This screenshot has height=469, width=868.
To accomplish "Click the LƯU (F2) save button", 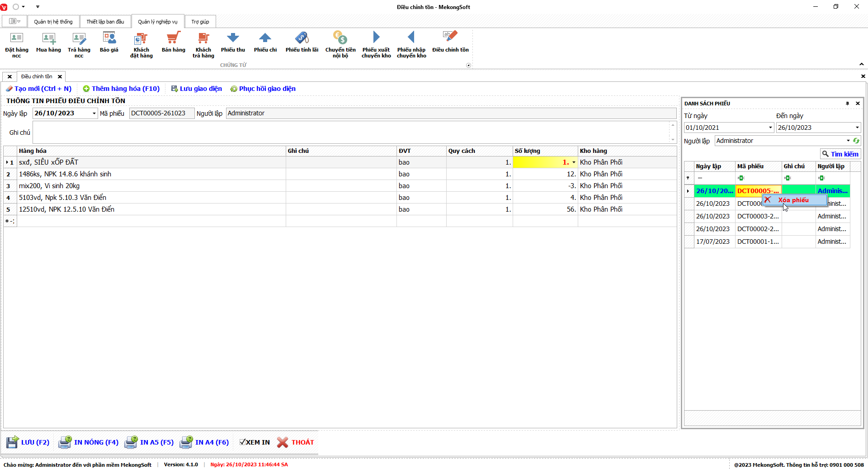I will pyautogui.click(x=28, y=442).
